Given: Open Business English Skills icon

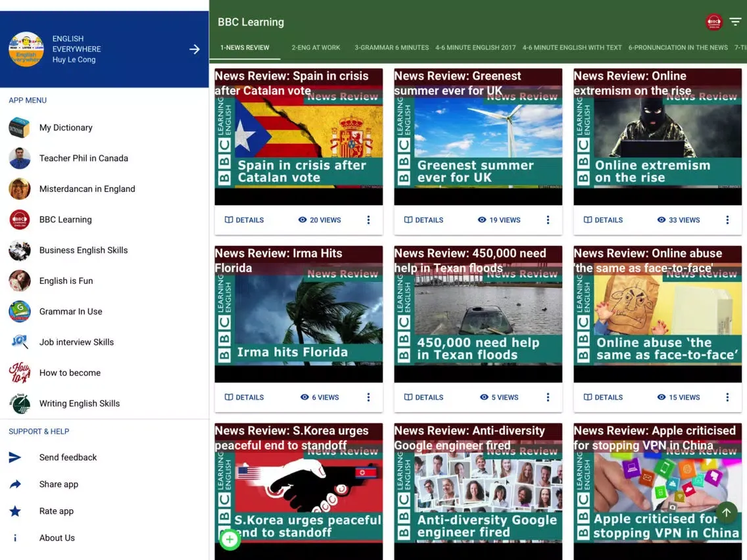Looking at the screenshot, I should click(x=20, y=250).
